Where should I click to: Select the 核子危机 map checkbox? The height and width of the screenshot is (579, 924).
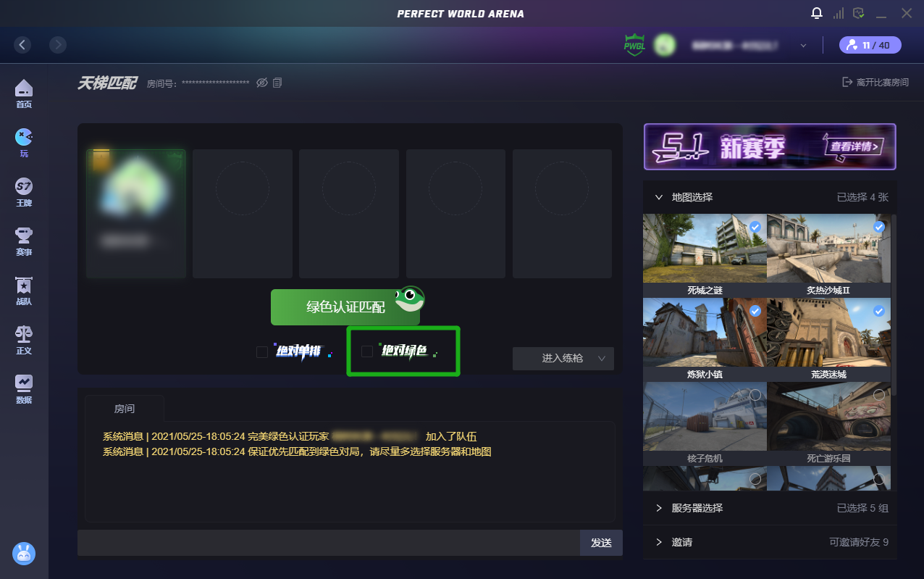(755, 395)
